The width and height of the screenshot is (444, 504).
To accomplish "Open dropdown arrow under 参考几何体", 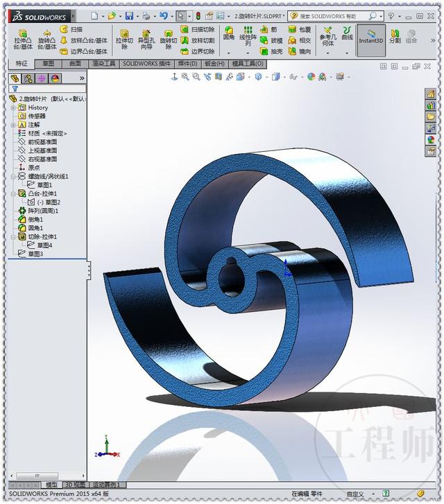I will pyautogui.click(x=328, y=53).
